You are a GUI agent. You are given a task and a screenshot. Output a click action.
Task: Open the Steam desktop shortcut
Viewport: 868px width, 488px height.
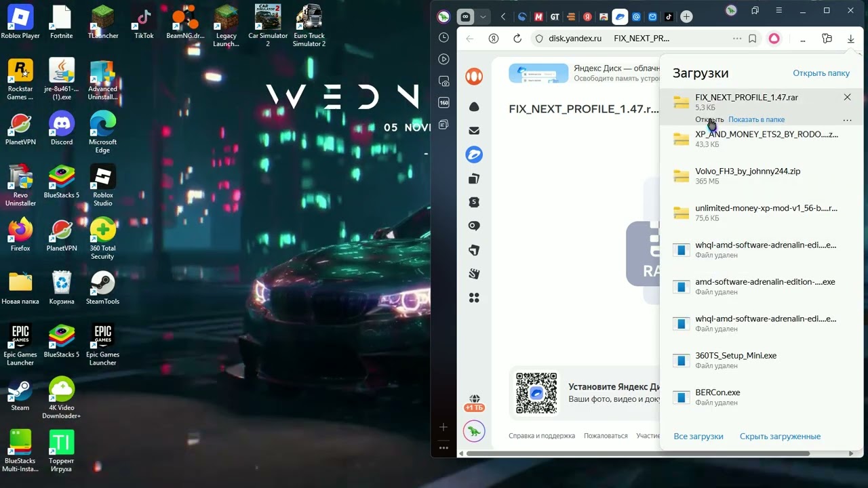click(x=20, y=394)
